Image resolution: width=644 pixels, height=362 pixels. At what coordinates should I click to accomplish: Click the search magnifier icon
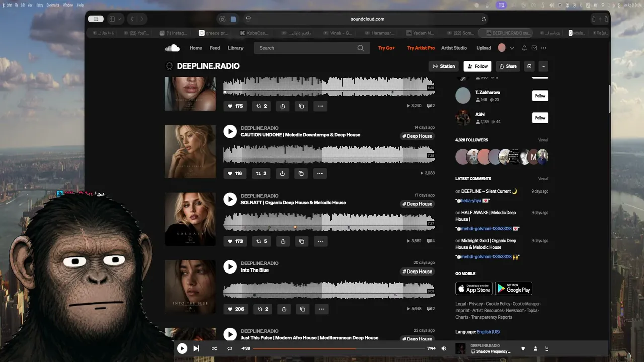tap(361, 48)
